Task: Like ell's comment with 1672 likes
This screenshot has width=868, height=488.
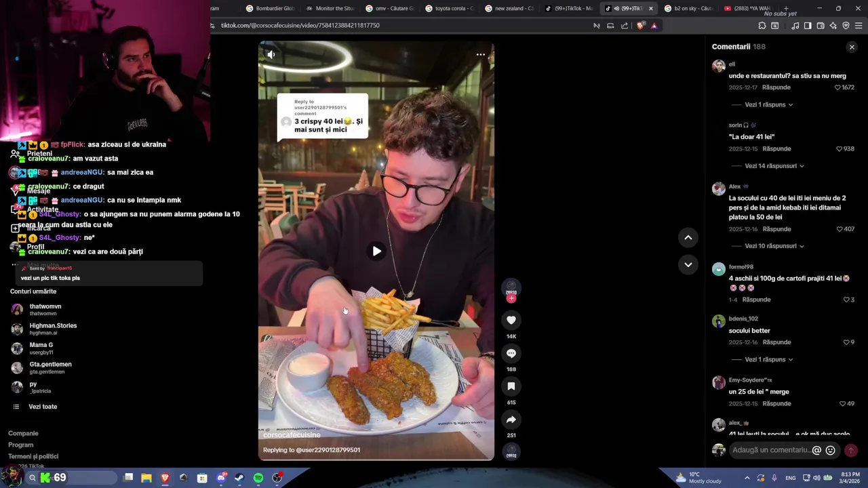Action: (837, 87)
